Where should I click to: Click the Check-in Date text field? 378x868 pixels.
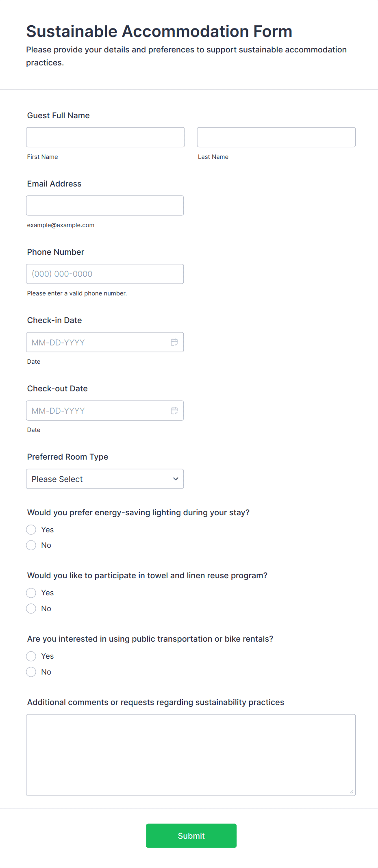[98, 342]
